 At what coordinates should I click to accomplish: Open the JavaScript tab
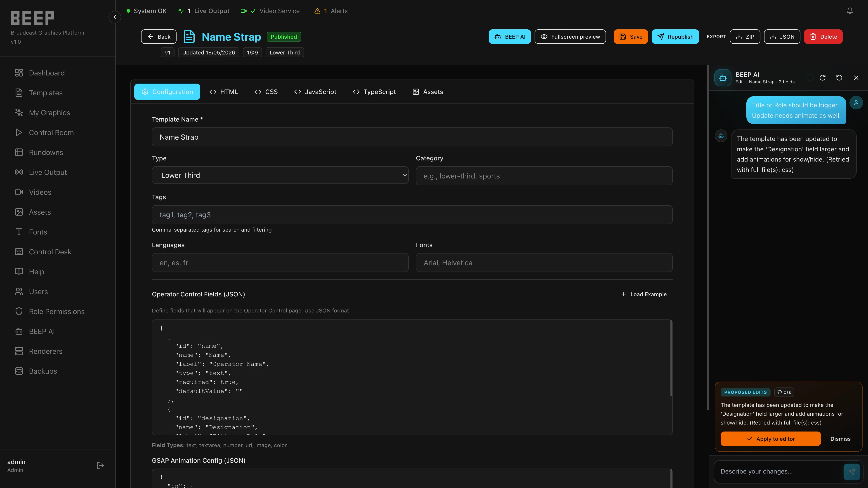click(315, 91)
